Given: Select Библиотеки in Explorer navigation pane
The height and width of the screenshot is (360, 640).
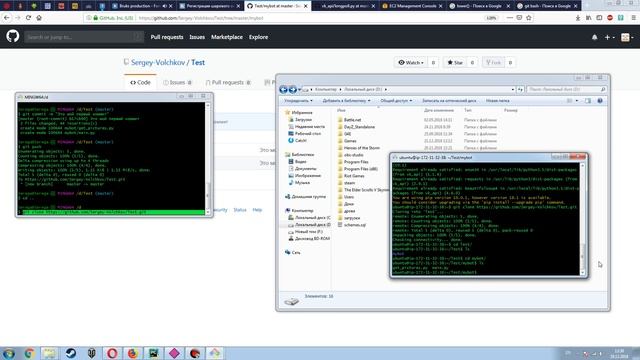Looking at the screenshot, I should point(302,155).
